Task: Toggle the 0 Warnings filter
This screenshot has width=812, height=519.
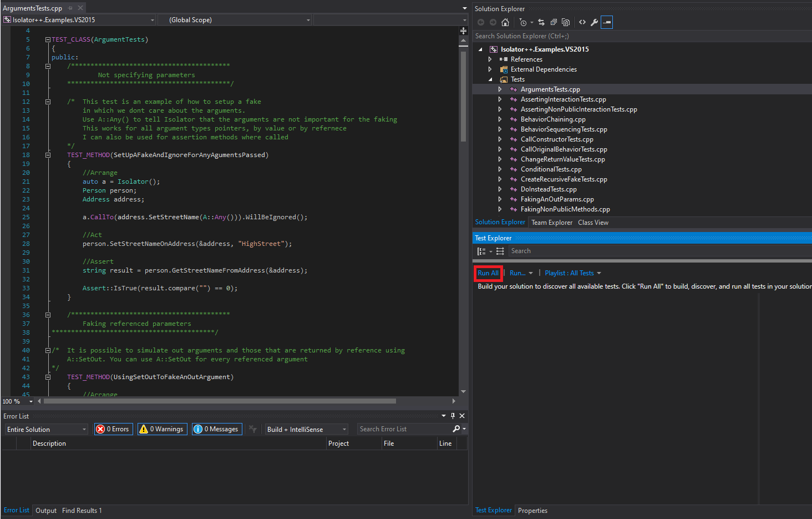Action: [162, 429]
